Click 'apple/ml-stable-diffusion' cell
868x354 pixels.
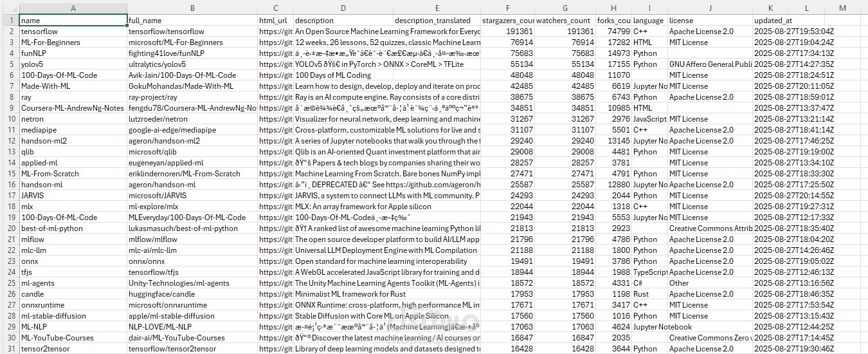point(192,316)
